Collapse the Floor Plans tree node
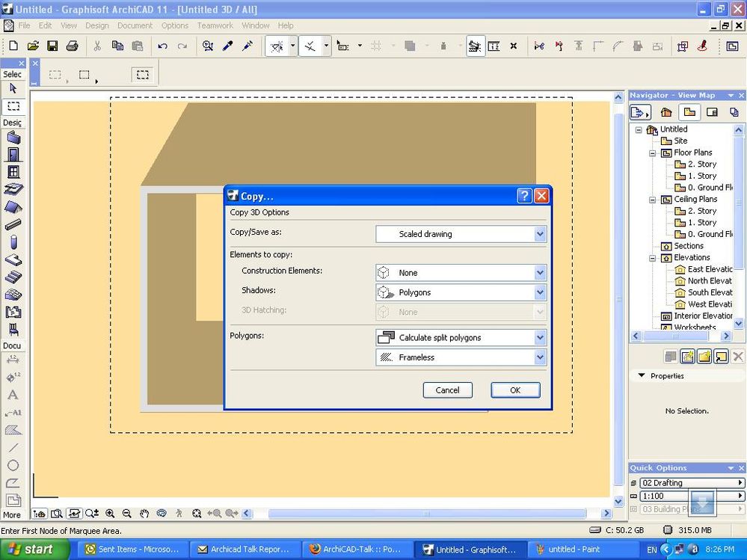 point(653,153)
